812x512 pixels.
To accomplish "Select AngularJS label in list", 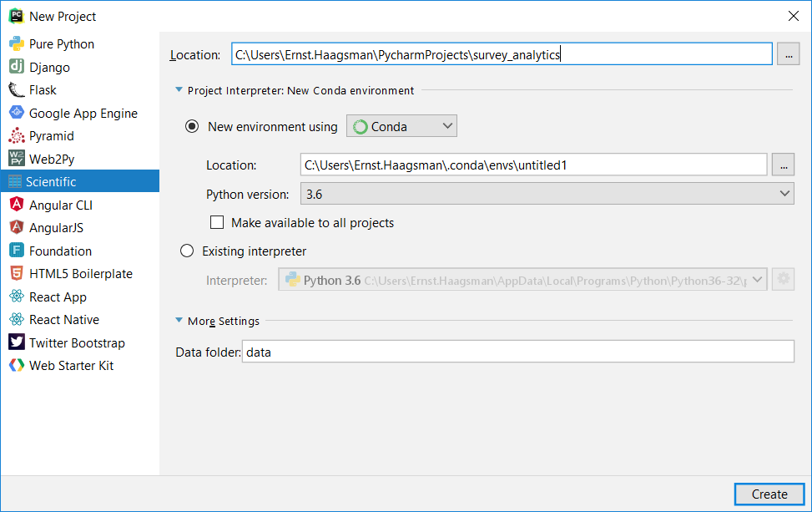I will coord(56,228).
